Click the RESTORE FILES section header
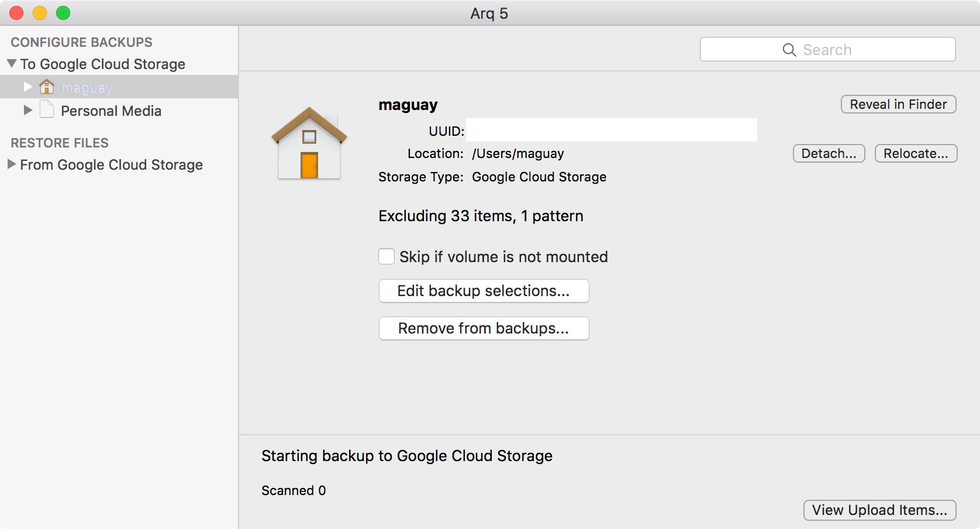Screen dimensions: 980x529 coord(60,143)
